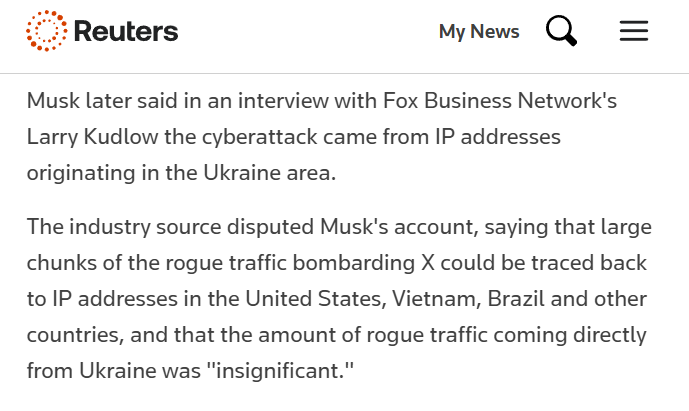Go to My News

coord(479,32)
